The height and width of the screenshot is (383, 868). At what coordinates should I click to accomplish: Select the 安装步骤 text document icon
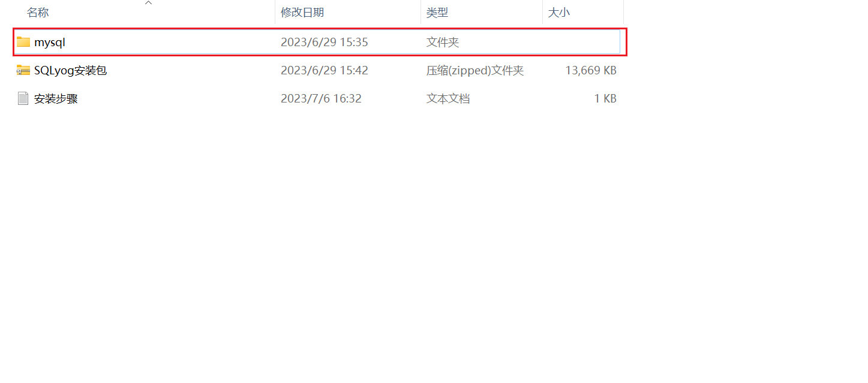23,98
